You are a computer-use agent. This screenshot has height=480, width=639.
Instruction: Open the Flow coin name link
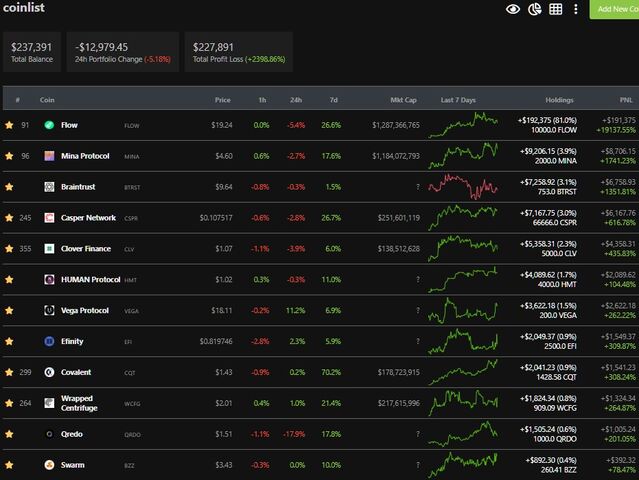pyautogui.click(x=69, y=125)
